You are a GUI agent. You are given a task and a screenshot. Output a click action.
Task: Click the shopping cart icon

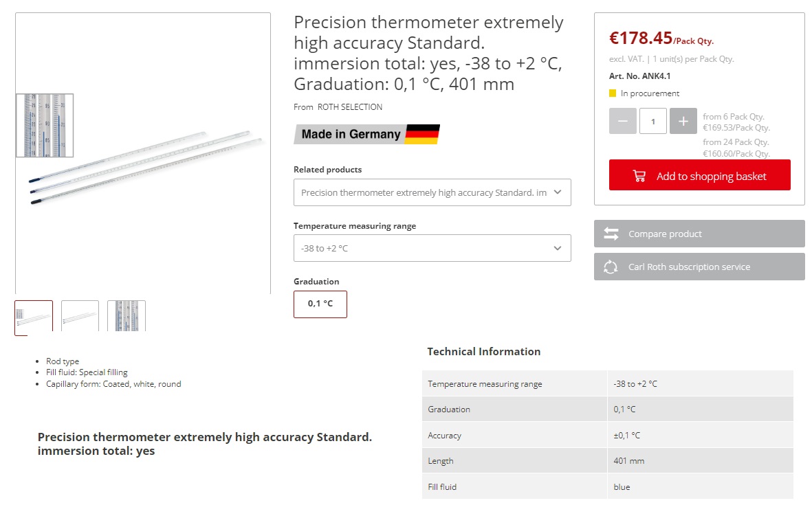639,176
